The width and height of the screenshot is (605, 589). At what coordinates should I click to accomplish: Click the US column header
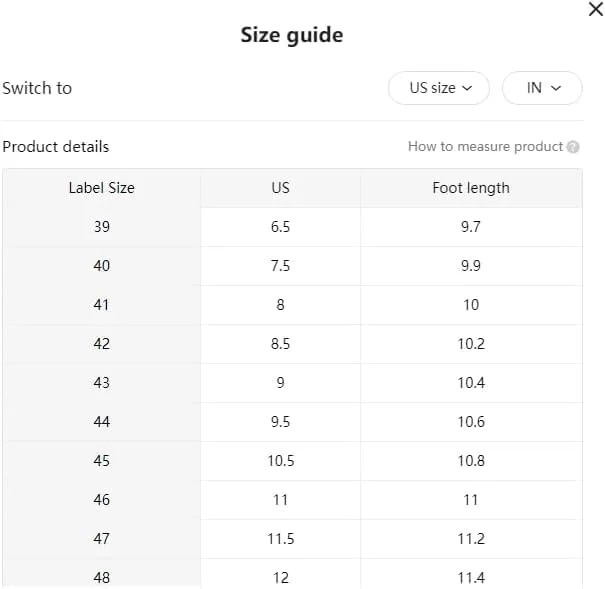(281, 188)
